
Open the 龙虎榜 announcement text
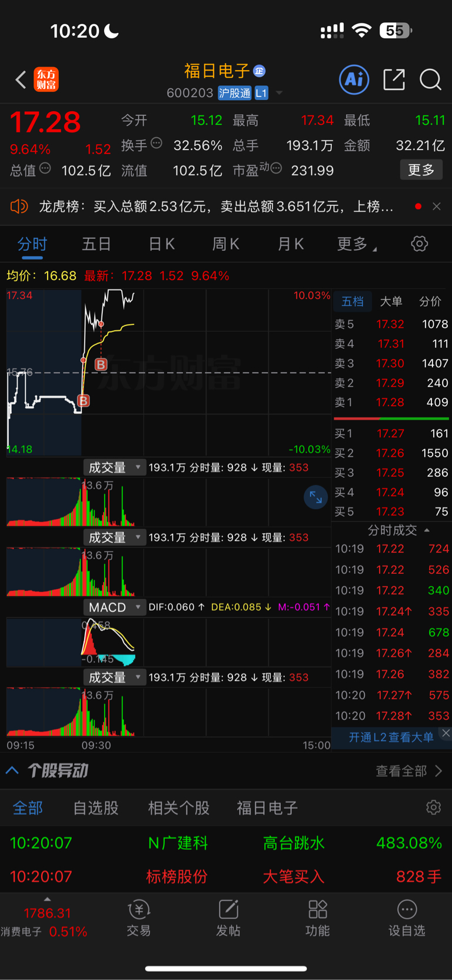click(216, 207)
